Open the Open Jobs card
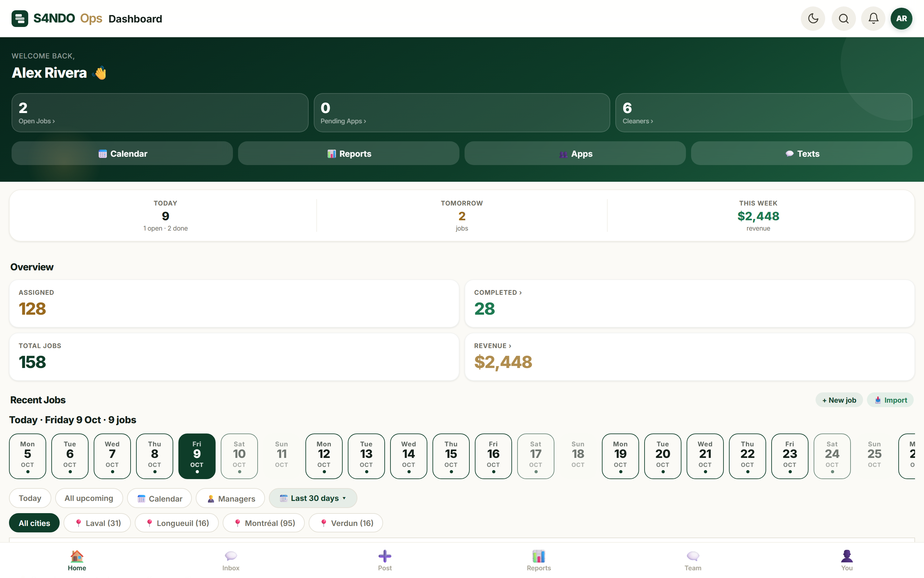Viewport: 924px width, 578px height. (159, 113)
